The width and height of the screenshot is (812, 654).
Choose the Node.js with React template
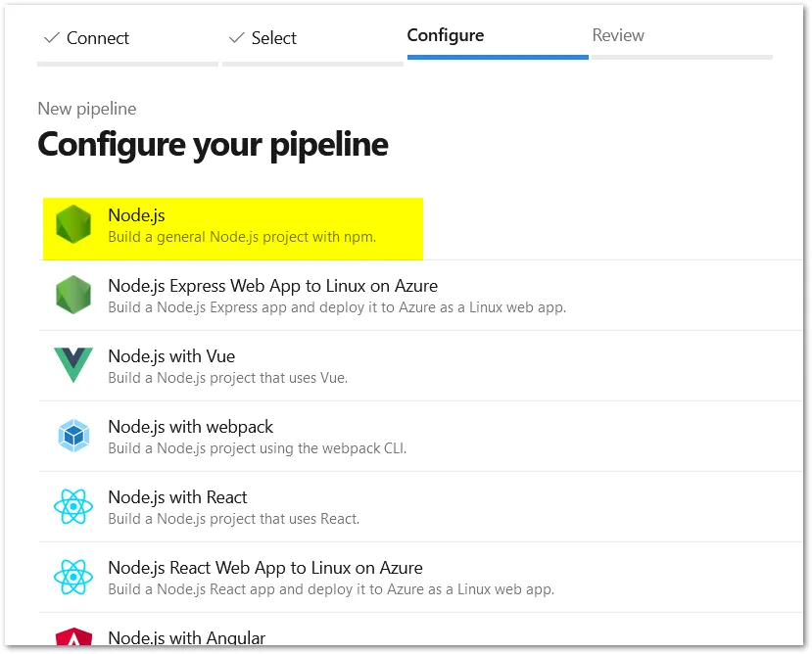pyautogui.click(x=177, y=497)
